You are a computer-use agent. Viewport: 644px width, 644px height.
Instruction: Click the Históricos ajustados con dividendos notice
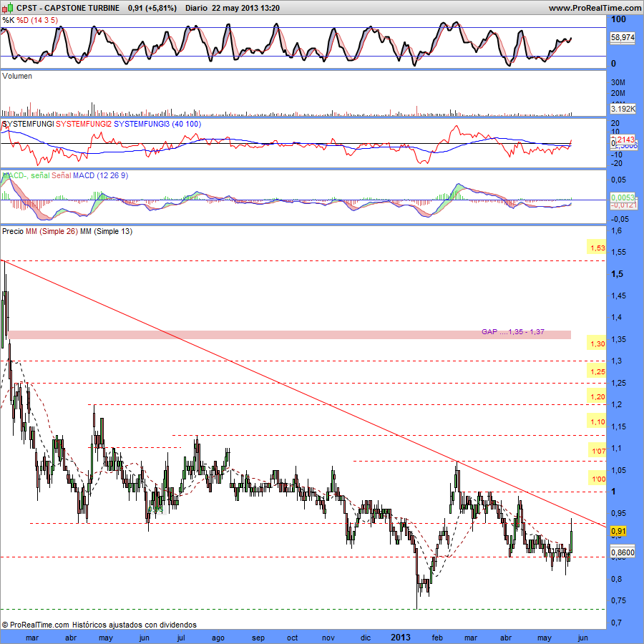[135, 625]
